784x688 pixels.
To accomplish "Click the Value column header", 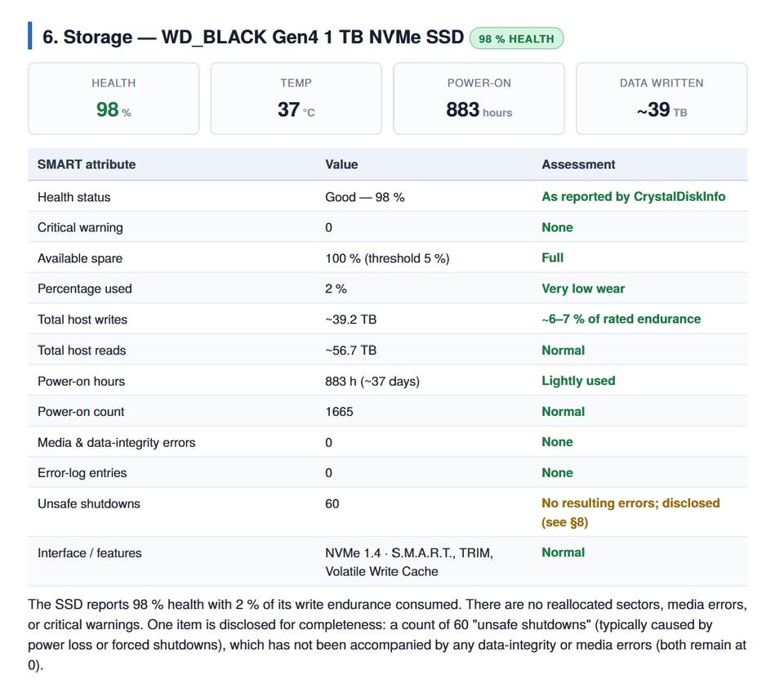I will click(x=341, y=164).
